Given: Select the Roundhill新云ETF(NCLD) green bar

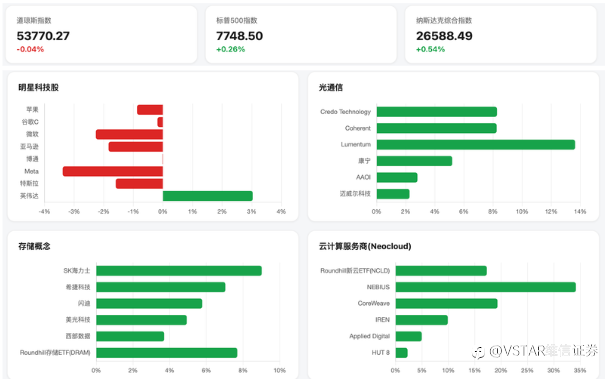Looking at the screenshot, I should (441, 271).
